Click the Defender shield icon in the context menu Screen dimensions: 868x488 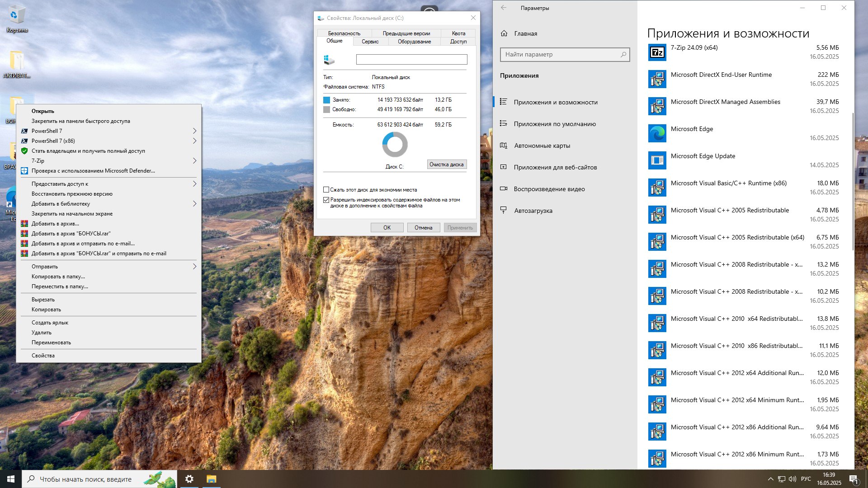point(24,171)
